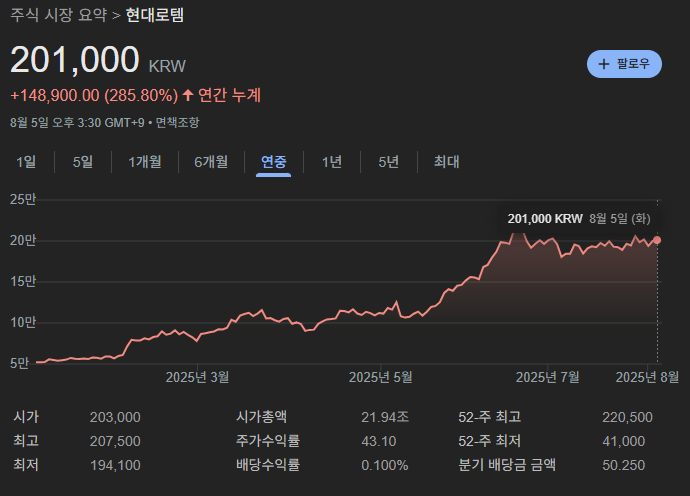The image size is (690, 496).
Task: Click the 15만 y-axis label
Action: (23, 281)
